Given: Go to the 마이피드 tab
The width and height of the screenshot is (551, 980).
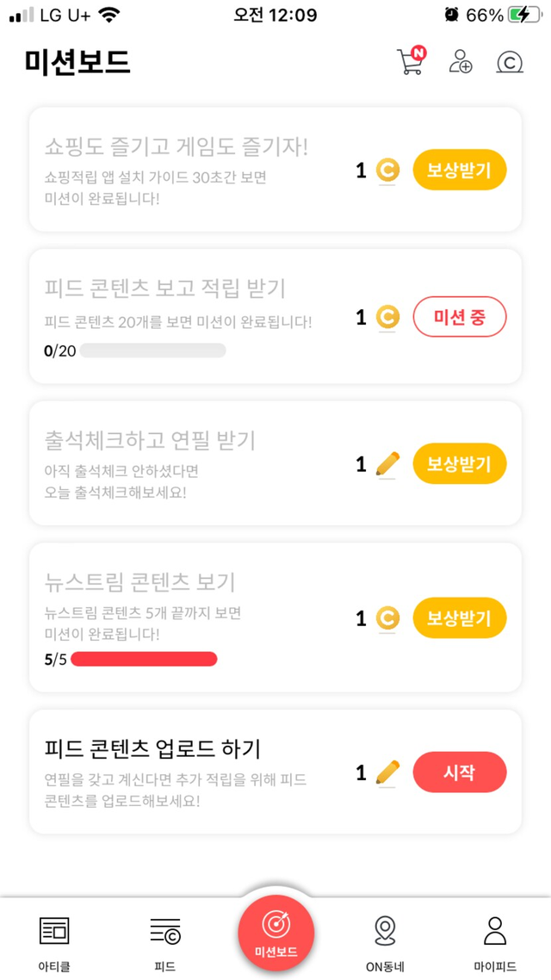Looking at the screenshot, I should pos(495,939).
